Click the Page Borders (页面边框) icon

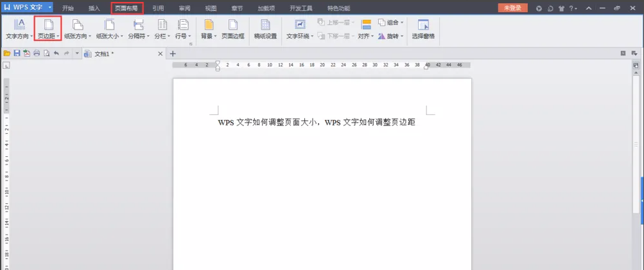click(x=233, y=24)
